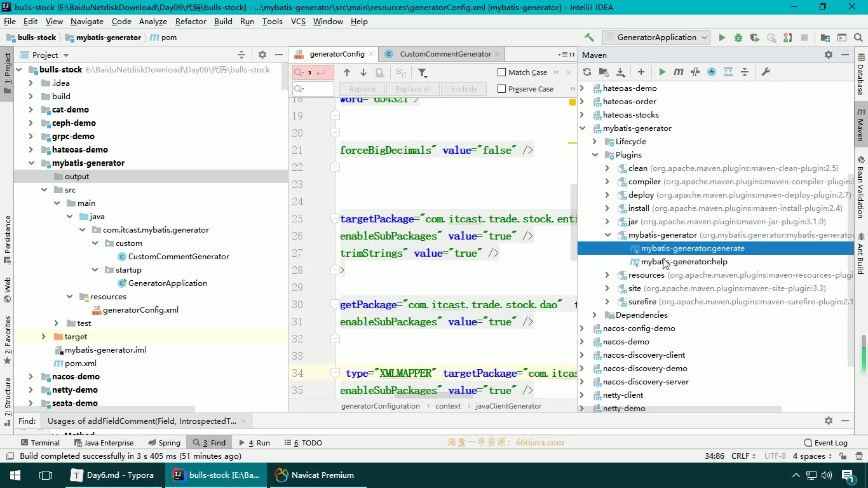Image resolution: width=868 pixels, height=488 pixels.
Task: Open search filter funnel icon
Action: point(423,72)
